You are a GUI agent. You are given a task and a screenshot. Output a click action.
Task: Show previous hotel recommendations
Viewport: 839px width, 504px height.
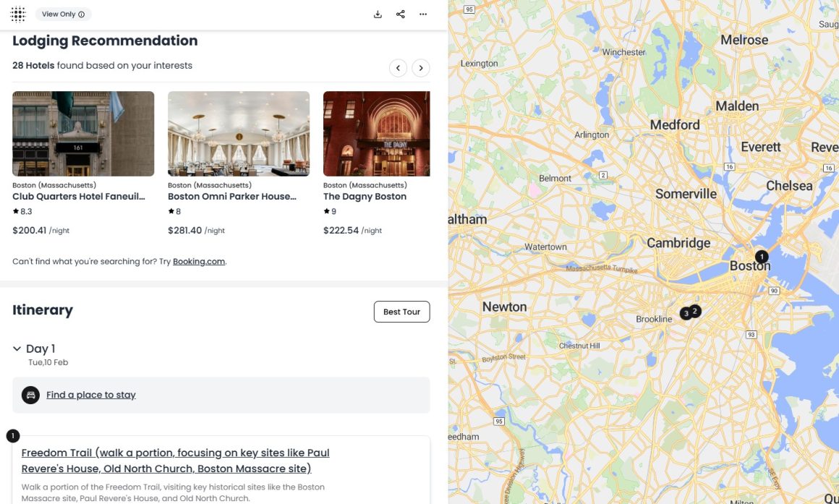398,68
